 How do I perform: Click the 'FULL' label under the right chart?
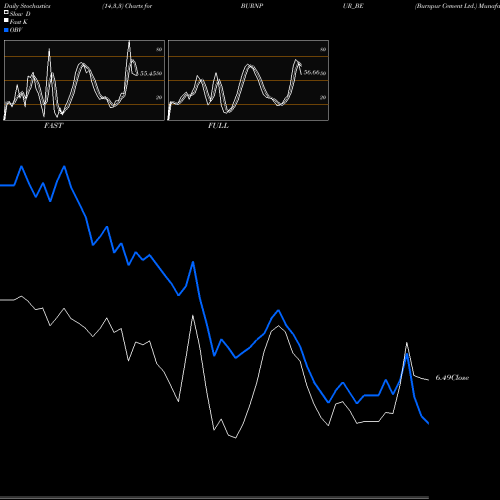(x=218, y=126)
